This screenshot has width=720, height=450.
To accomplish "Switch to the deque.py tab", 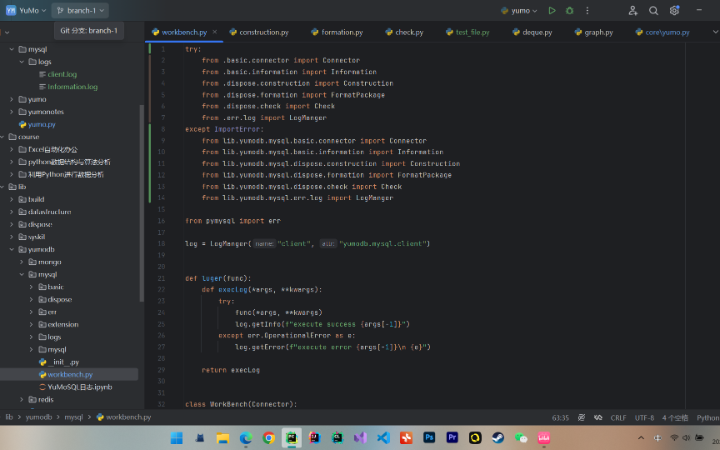I will point(532,32).
